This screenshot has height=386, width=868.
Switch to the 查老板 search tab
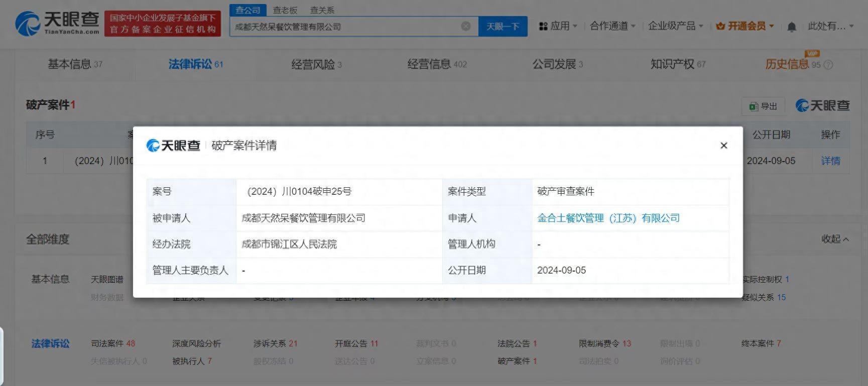pos(285,10)
